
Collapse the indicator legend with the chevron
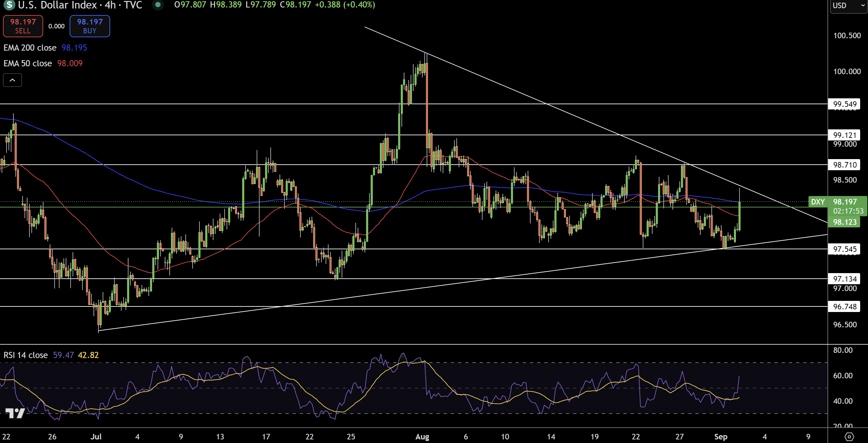(12, 80)
